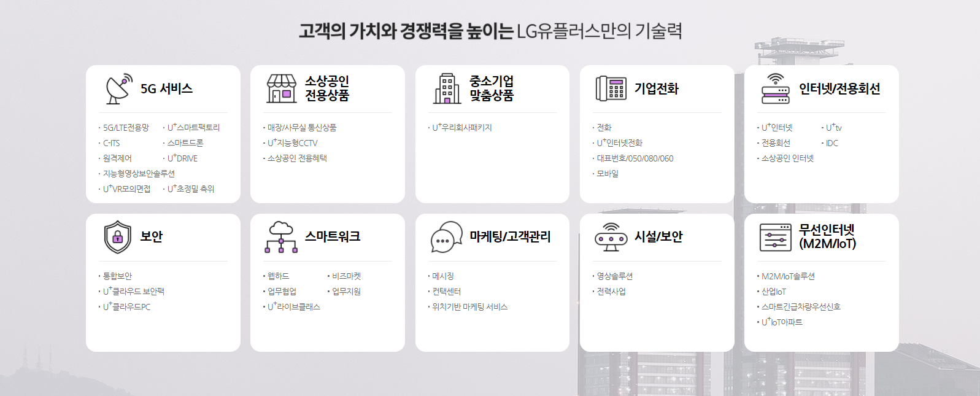Click the 보안 shield lock icon
The height and width of the screenshot is (396, 980).
click(118, 237)
